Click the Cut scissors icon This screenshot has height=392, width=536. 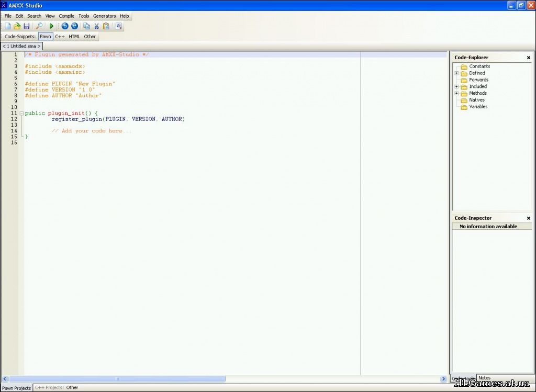tap(96, 26)
